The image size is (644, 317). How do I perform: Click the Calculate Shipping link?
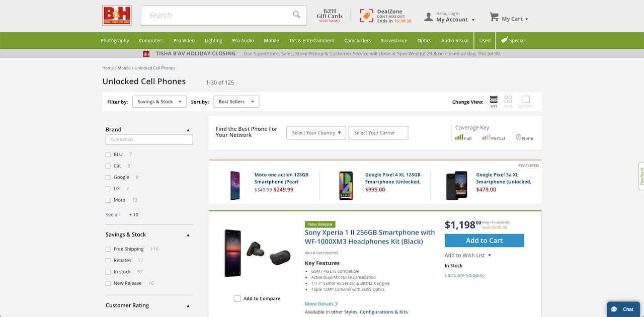pos(464,275)
